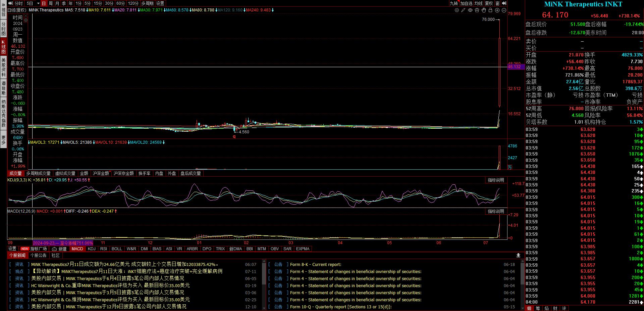
Task: Click KDJ panel 指标说明 button
Action: [496, 180]
